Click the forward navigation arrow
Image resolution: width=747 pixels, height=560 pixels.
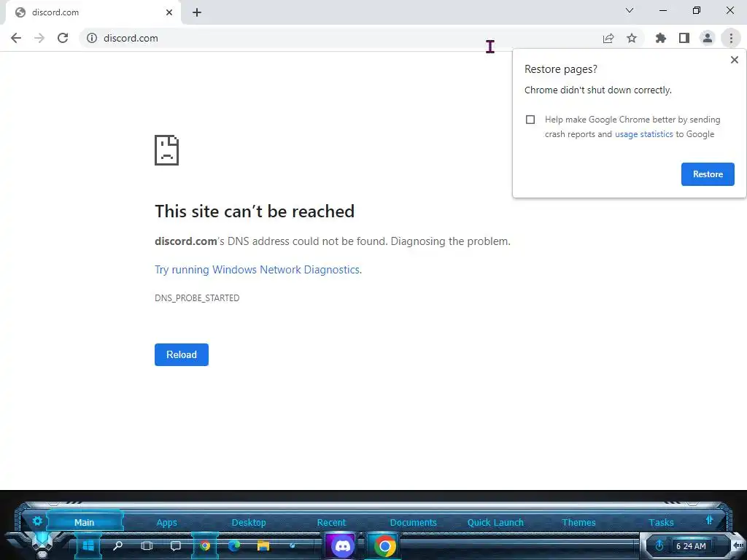[39, 38]
